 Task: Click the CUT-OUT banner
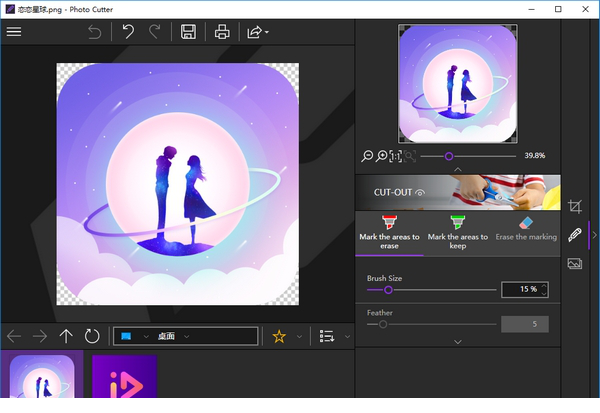click(458, 193)
